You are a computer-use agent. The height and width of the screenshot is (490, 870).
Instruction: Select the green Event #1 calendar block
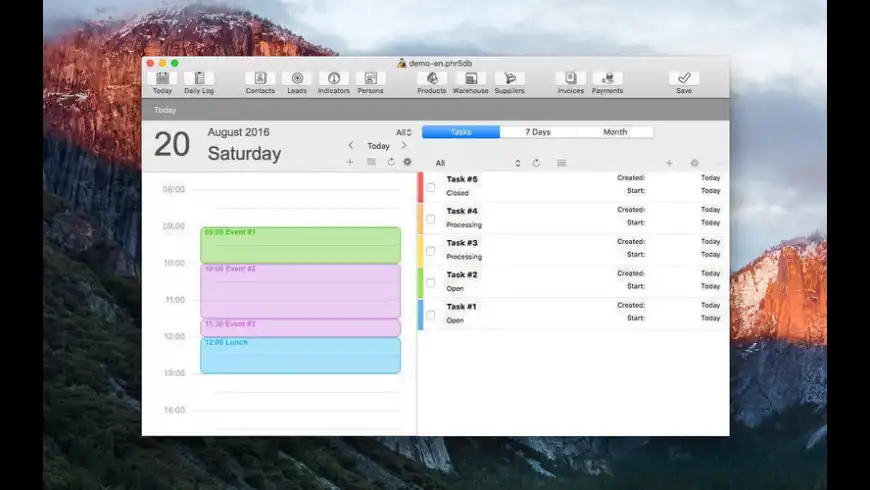(x=300, y=246)
